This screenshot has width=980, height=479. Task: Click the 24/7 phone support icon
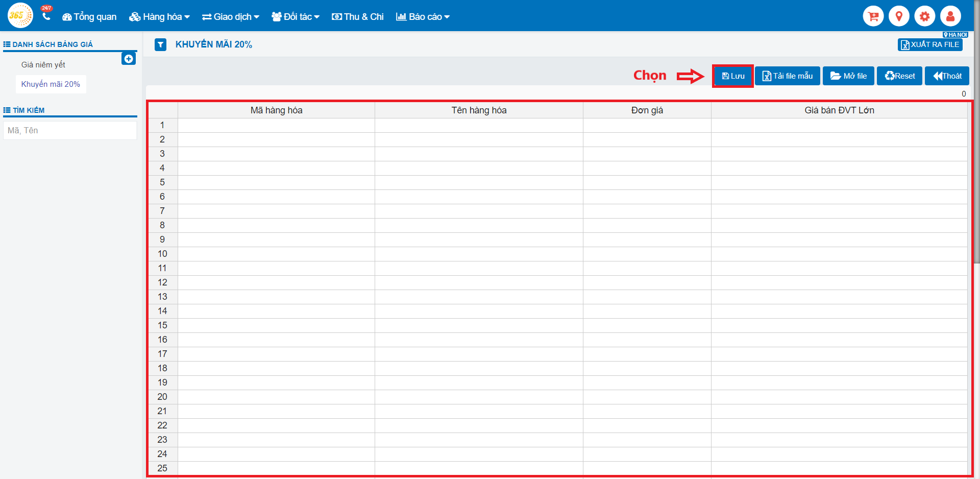(x=46, y=15)
